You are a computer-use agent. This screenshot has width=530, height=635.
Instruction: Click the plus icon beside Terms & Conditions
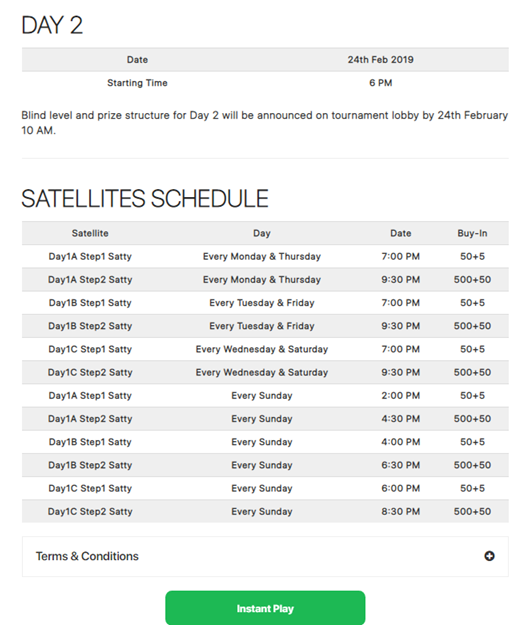tap(489, 556)
